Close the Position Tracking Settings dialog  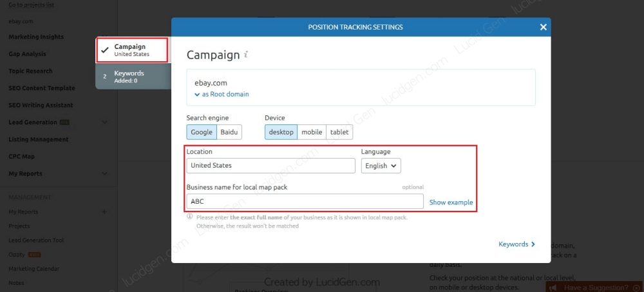tap(543, 27)
